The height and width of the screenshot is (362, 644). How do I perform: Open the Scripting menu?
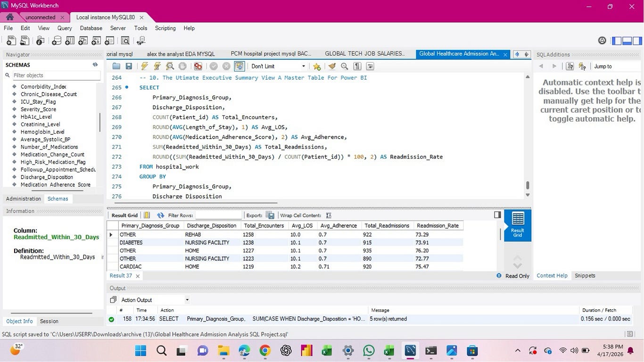coord(165,28)
